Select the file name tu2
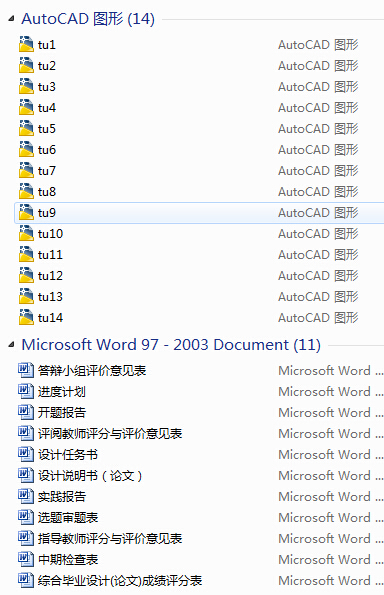This screenshot has height=595, width=384. (47, 66)
